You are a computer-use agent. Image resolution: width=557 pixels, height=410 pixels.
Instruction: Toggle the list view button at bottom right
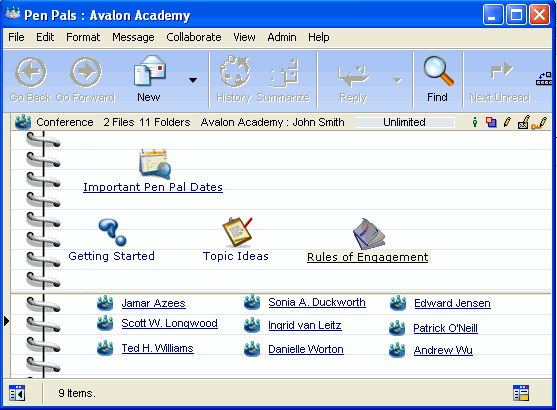point(521,393)
